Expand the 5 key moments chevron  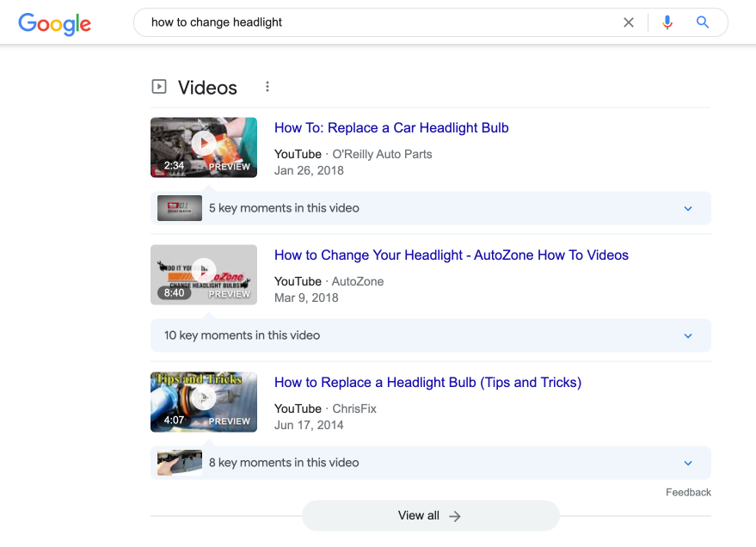688,208
